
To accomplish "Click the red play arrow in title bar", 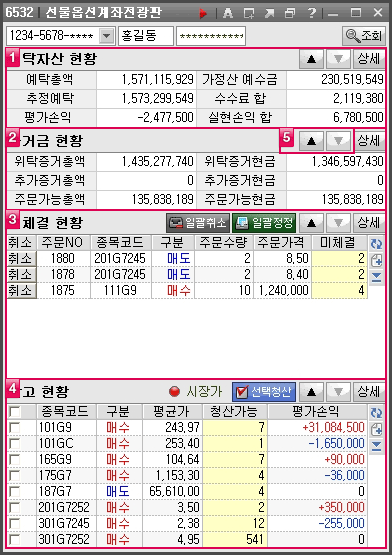I will point(203,13).
